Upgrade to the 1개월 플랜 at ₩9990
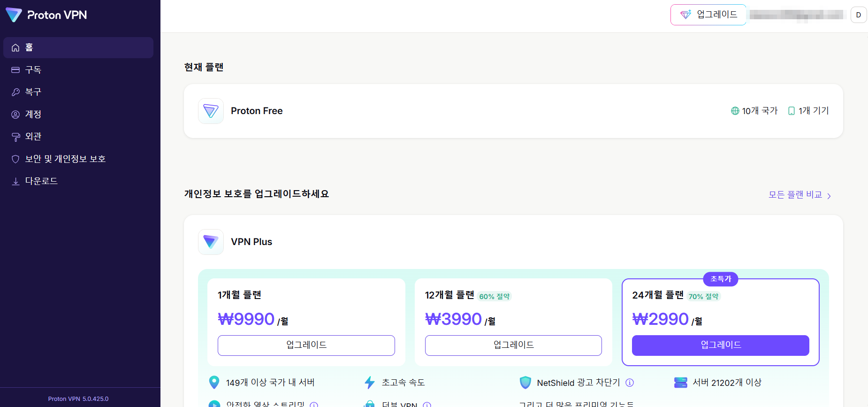The height and width of the screenshot is (407, 868). [306, 345]
